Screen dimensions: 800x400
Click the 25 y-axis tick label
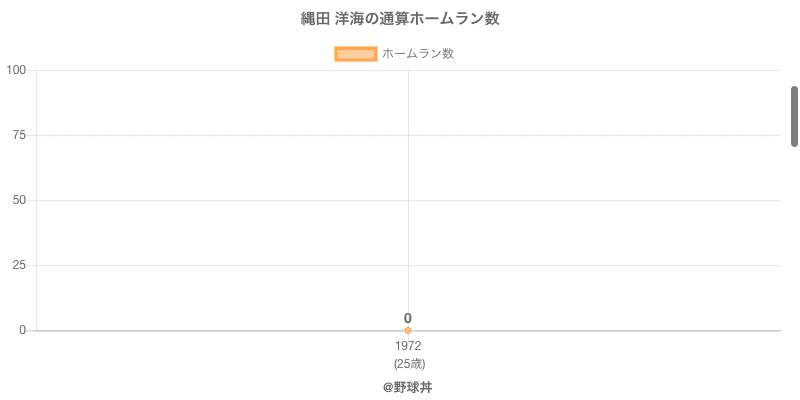(x=19, y=265)
